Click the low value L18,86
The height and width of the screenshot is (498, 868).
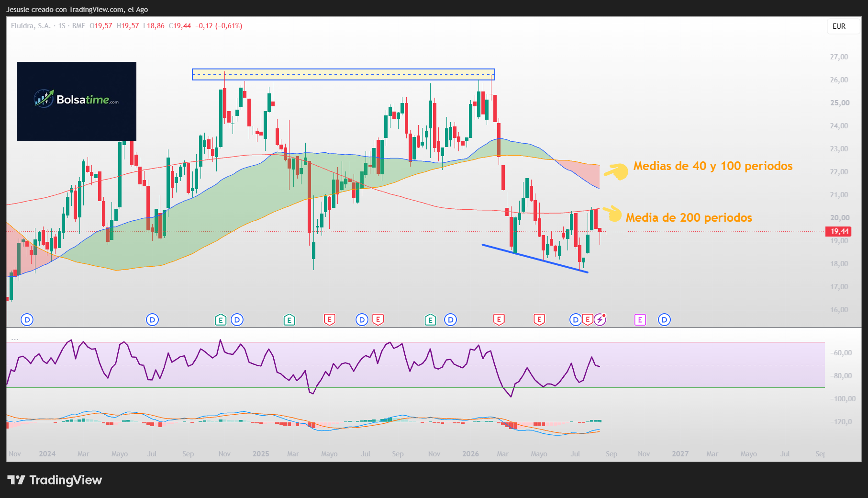154,26
